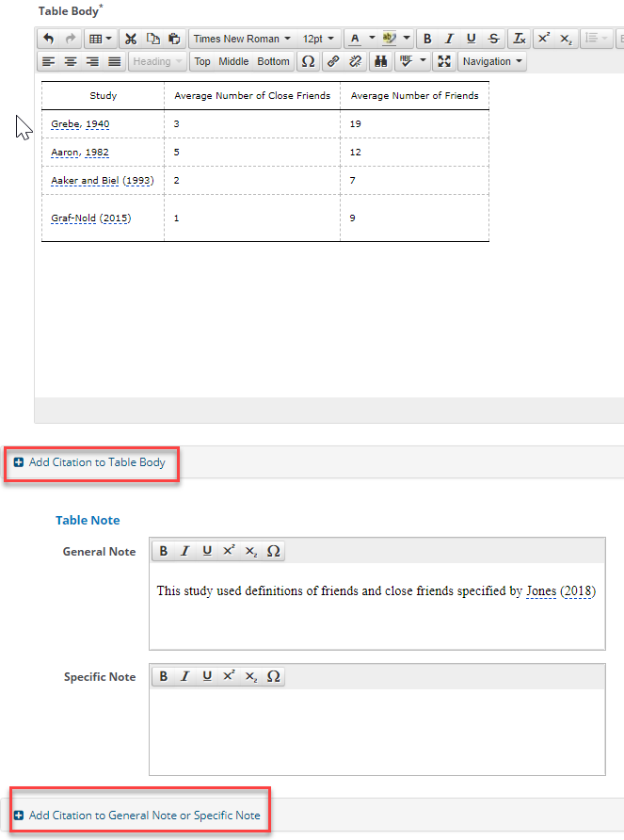Screen dimensions: 624x840
Task: Click the find and replace binoculars icon
Action: 381,61
